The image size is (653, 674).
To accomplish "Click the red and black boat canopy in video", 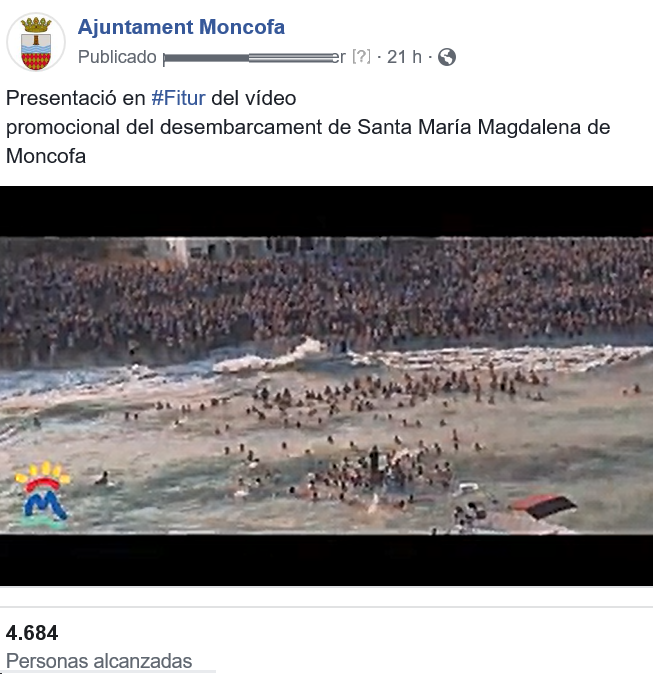I will [x=543, y=506].
